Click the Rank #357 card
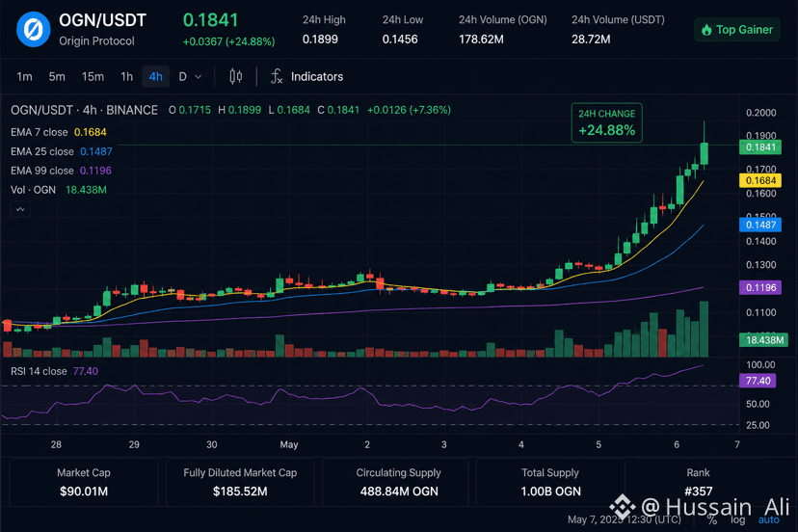 coord(698,482)
